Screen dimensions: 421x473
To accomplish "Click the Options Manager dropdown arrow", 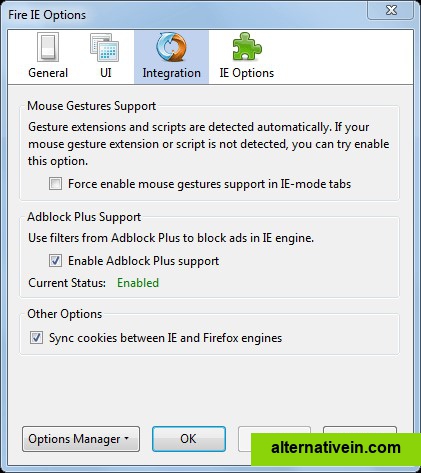I will point(127,438).
